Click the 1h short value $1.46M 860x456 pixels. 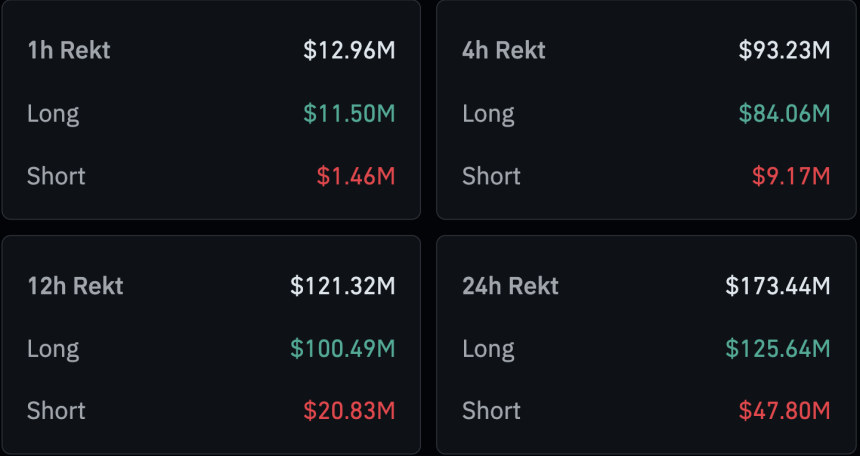point(356,177)
